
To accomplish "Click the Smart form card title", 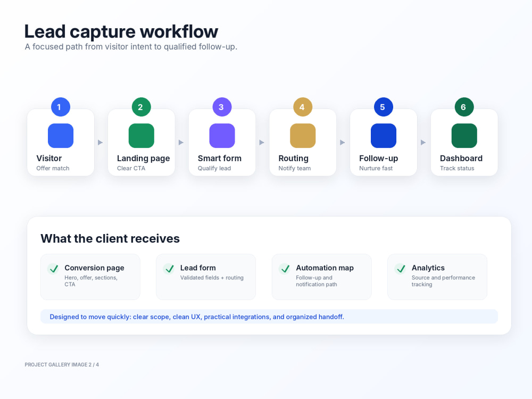I will coord(220,159).
